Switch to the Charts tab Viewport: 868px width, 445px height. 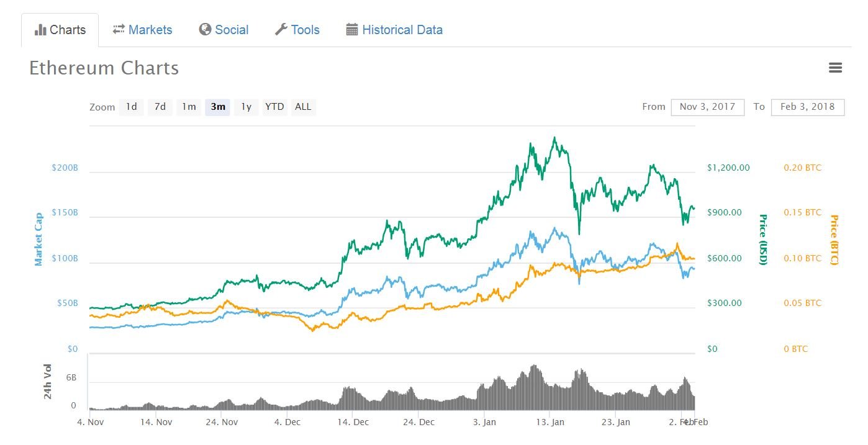point(60,30)
